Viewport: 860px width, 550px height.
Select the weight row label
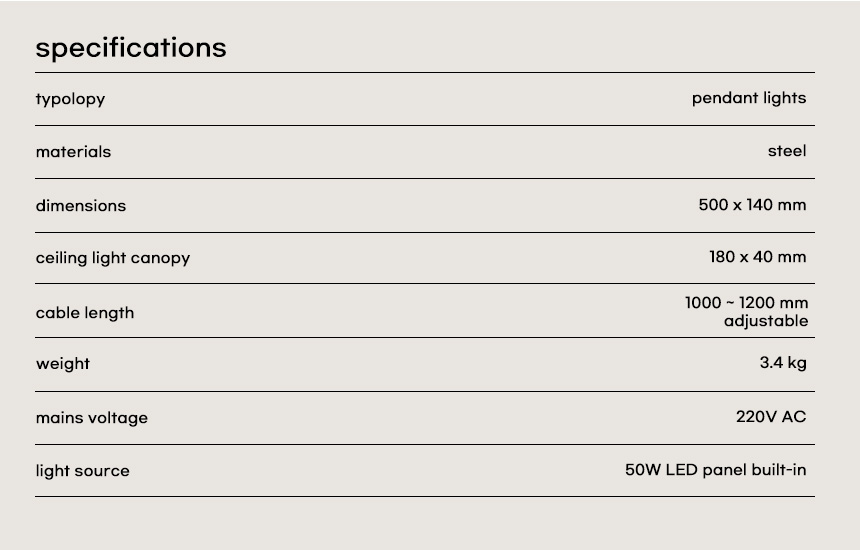coord(63,364)
